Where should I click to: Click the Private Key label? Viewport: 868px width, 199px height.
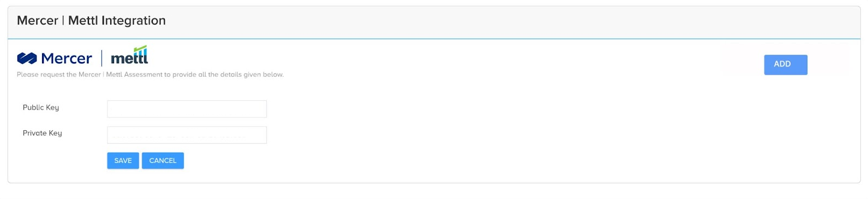coord(43,134)
